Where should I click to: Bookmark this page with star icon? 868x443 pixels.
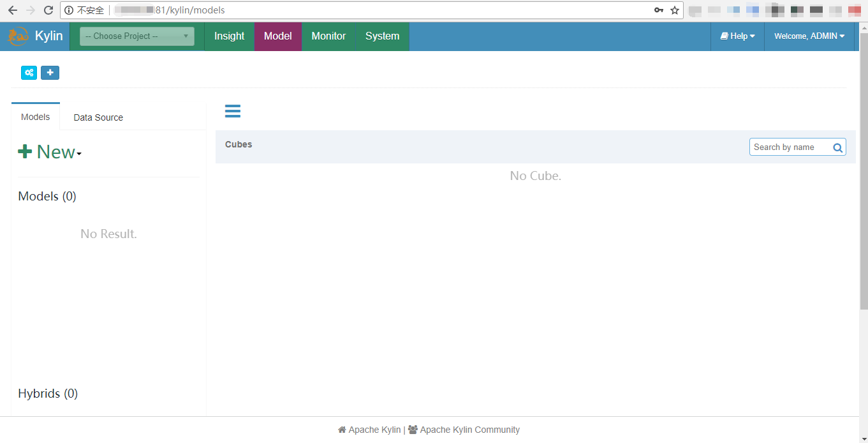pyautogui.click(x=675, y=10)
